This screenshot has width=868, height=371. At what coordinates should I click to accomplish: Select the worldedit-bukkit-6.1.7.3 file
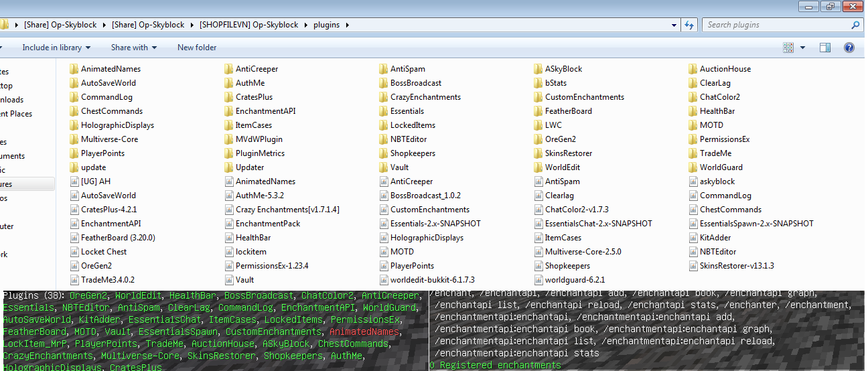pos(427,280)
